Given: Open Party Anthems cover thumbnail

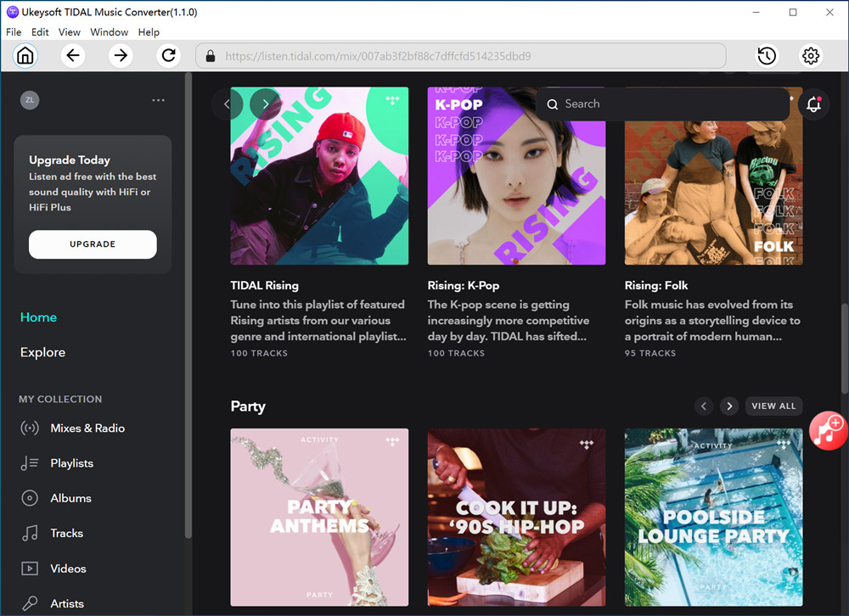Looking at the screenshot, I should [x=319, y=518].
